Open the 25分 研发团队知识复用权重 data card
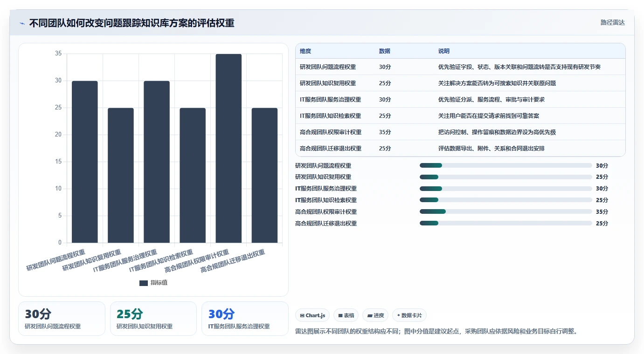 pyautogui.click(x=153, y=319)
